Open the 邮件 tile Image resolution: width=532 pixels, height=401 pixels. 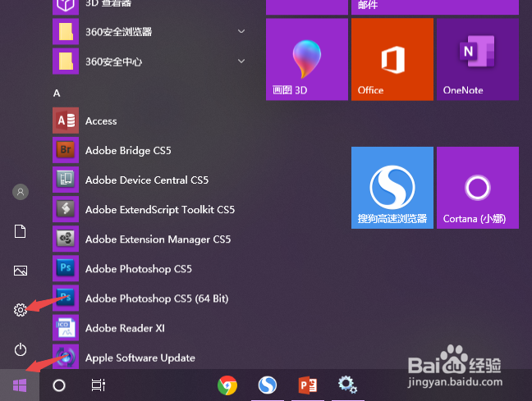coord(435,7)
